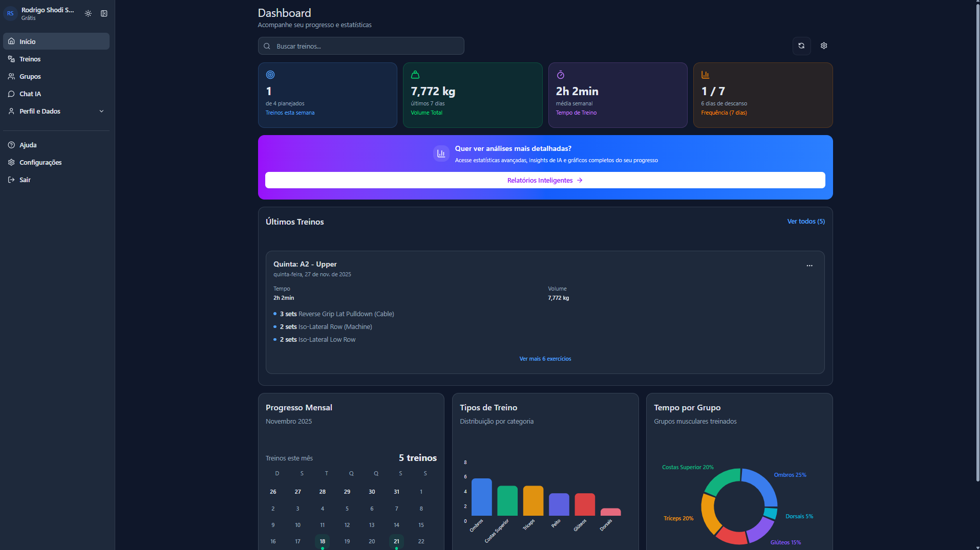The image size is (980, 550).
Task: Open dashboard settings gear icon
Action: coord(824,46)
